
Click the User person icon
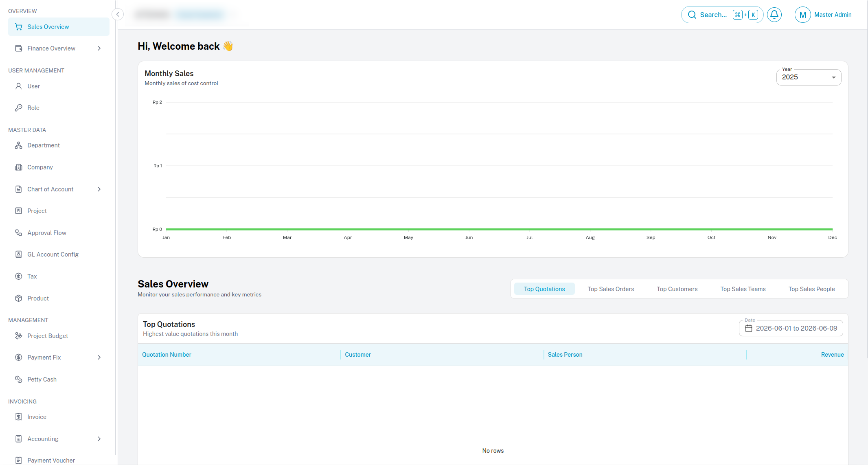tap(19, 86)
